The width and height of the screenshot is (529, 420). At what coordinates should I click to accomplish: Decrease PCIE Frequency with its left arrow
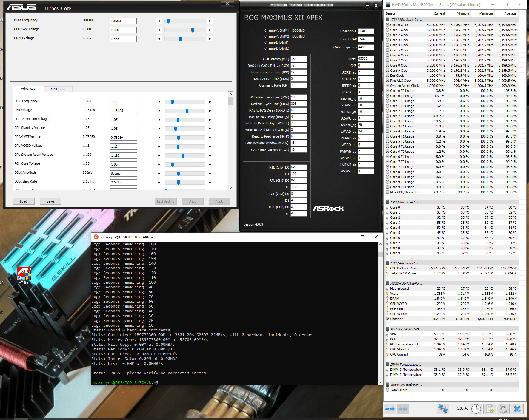pos(159,102)
